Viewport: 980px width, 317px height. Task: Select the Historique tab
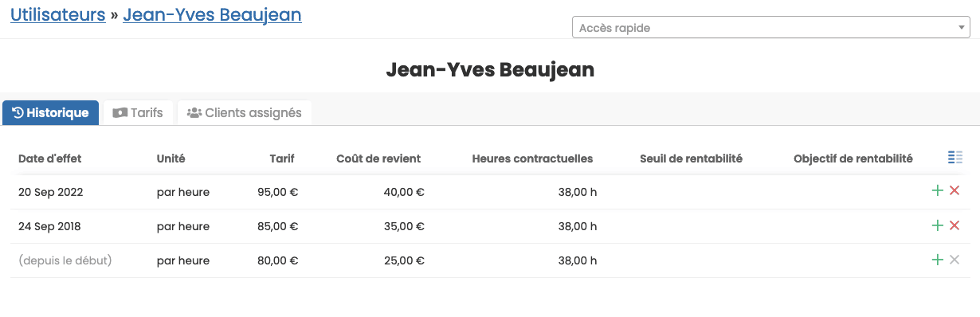(51, 112)
